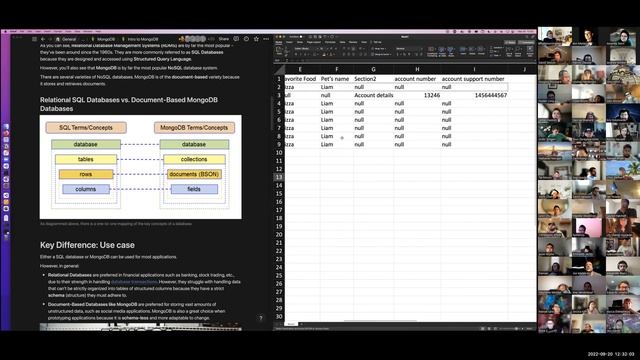Open the help question-mark button in Notion
Viewport: 640px width, 360px height.
tap(261, 318)
